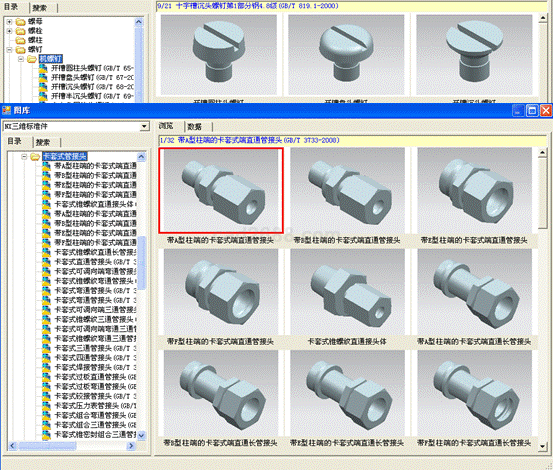Select the 机螺钉 tree node in back window
The height and width of the screenshot is (470, 553).
tap(50, 59)
